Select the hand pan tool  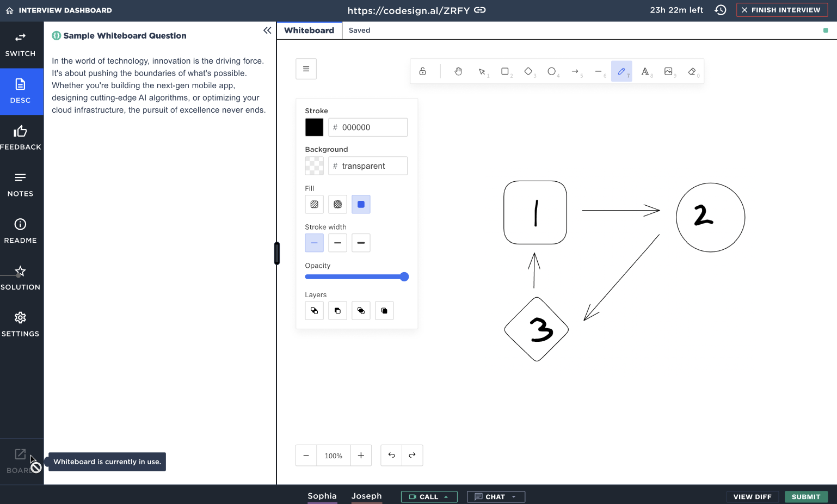458,71
